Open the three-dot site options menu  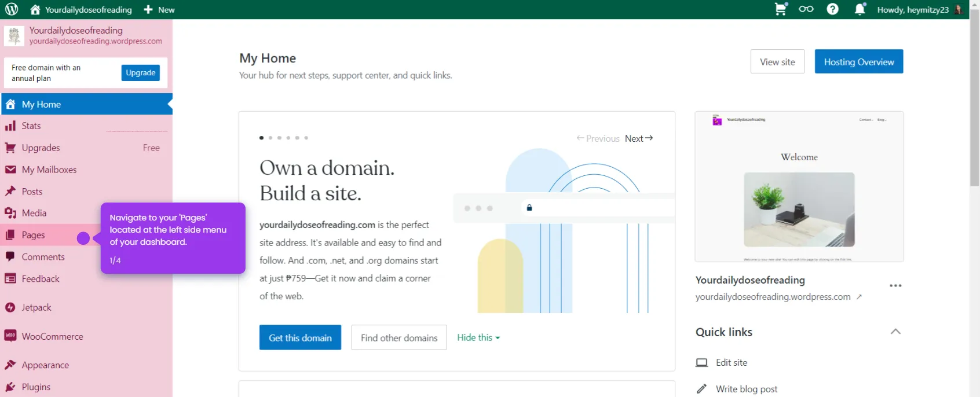click(x=895, y=286)
